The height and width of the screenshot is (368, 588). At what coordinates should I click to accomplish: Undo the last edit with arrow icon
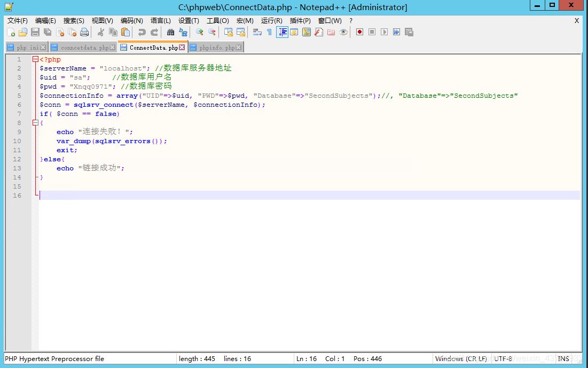[x=143, y=32]
